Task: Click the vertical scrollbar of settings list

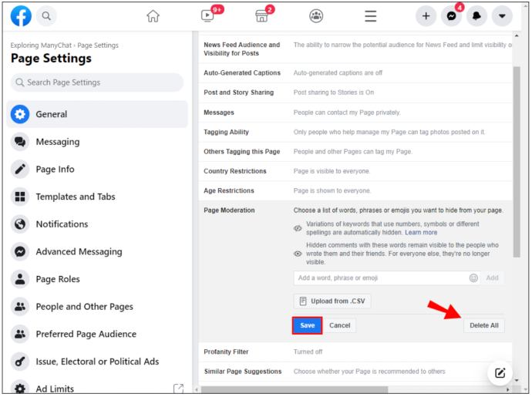Action: click(517, 162)
